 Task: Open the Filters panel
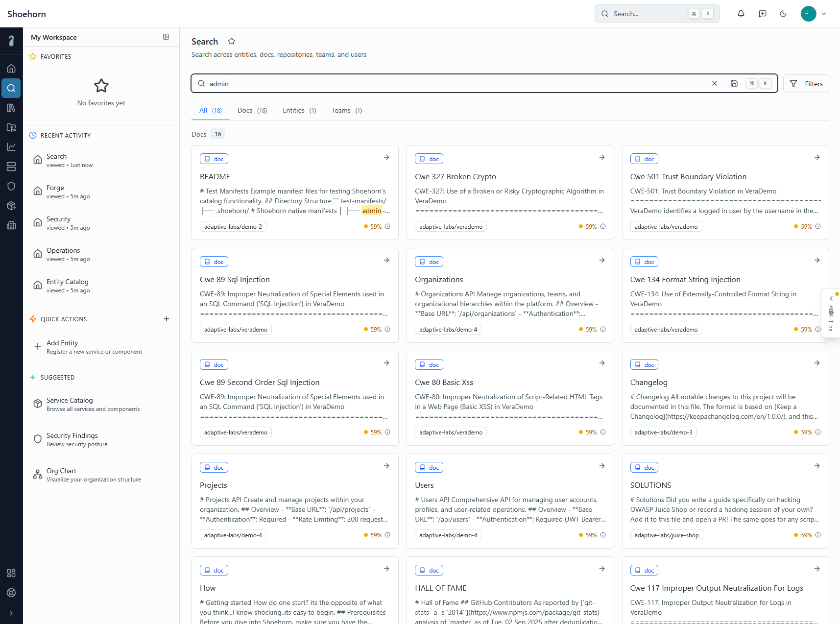coord(806,84)
